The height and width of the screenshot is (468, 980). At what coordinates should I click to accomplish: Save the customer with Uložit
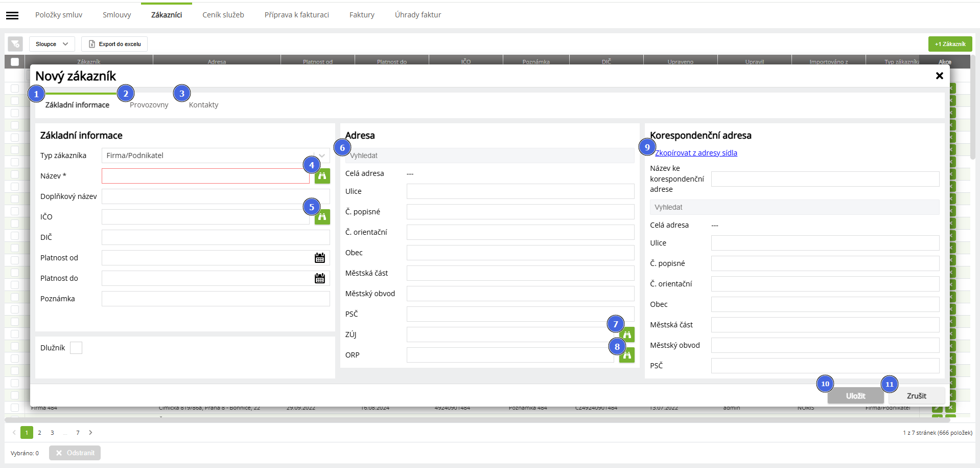coord(855,396)
